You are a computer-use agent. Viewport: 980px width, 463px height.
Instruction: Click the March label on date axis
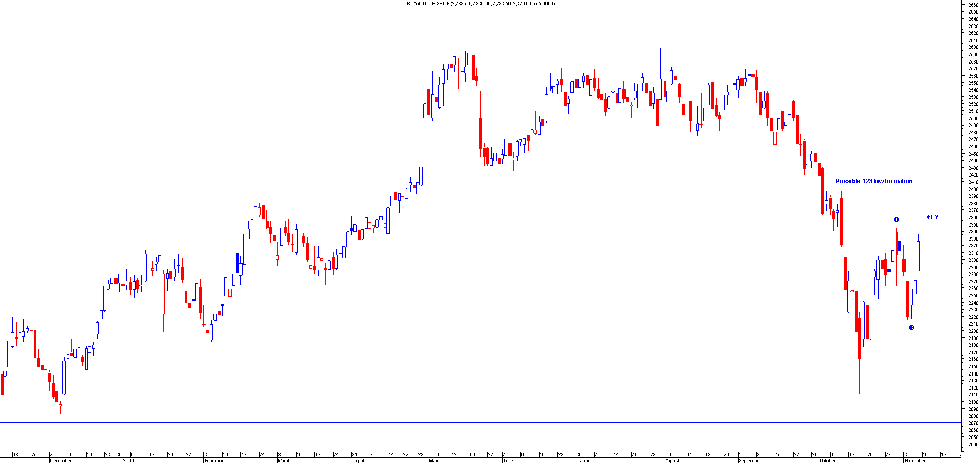[x=284, y=460]
